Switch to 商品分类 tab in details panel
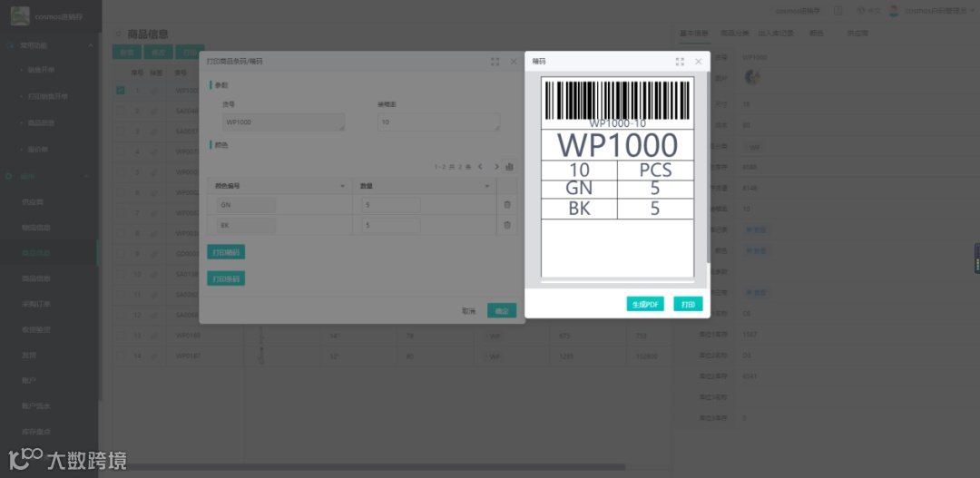Screen dimensions: 980x478 point(734,34)
